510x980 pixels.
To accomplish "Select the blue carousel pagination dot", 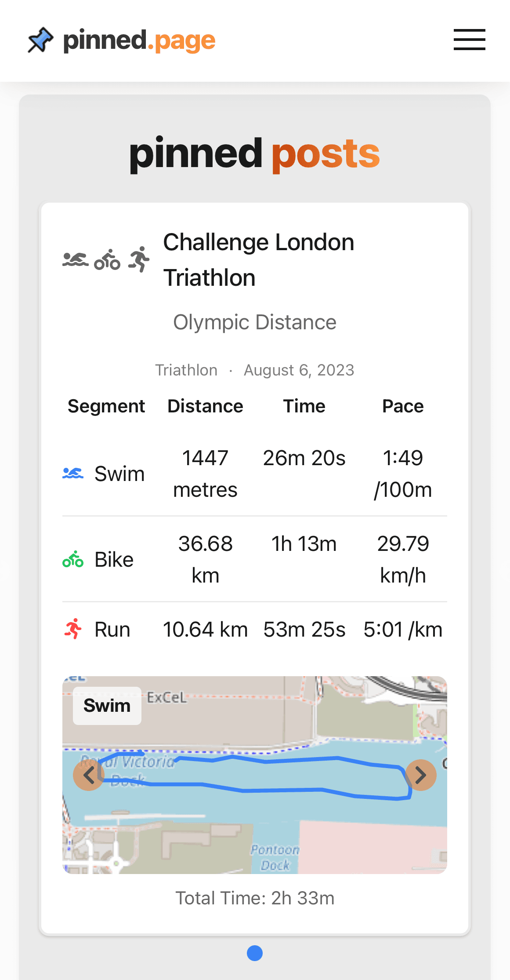I will click(x=255, y=953).
